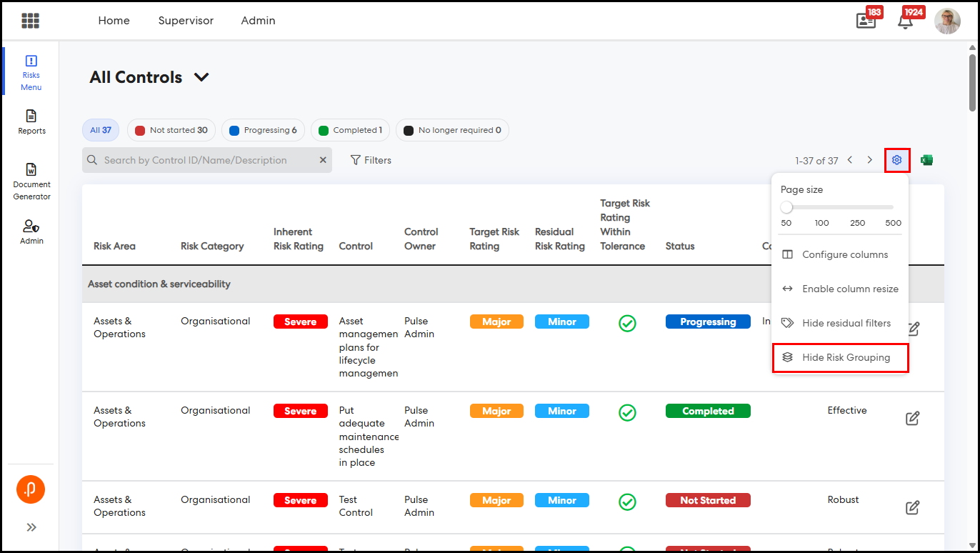Expand the All Controls dropdown chevron

(201, 77)
